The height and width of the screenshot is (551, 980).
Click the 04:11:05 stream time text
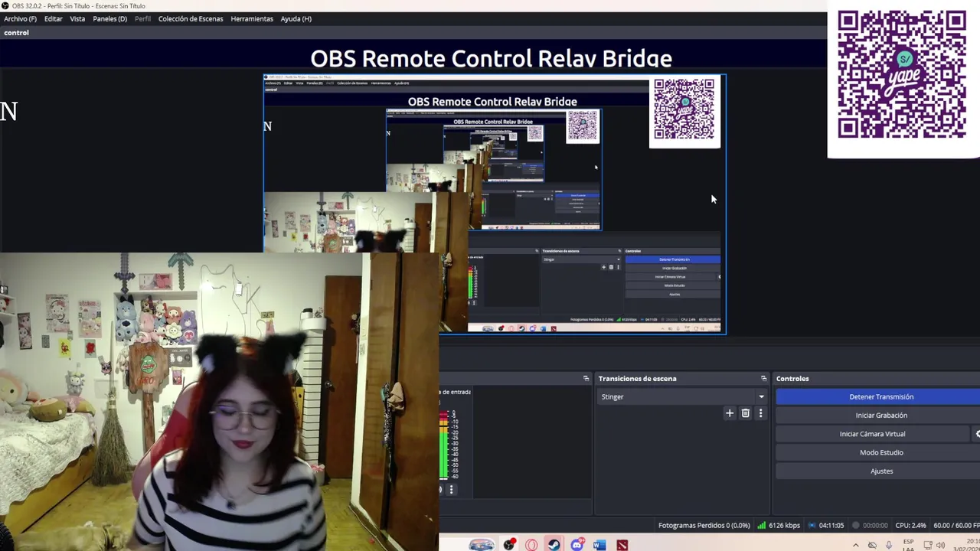click(831, 525)
